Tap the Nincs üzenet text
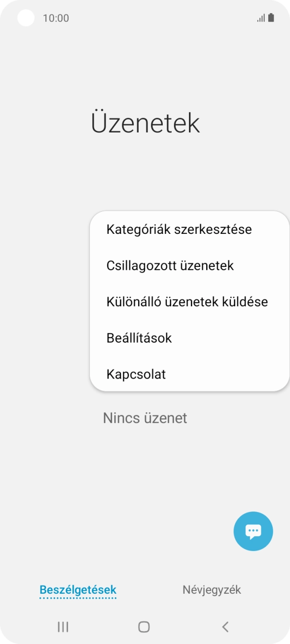 pos(145,418)
